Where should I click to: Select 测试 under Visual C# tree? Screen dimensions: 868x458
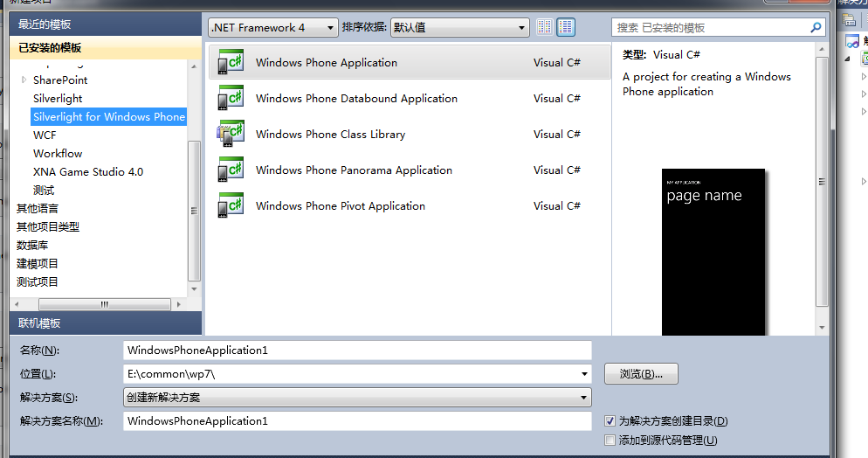click(x=44, y=190)
